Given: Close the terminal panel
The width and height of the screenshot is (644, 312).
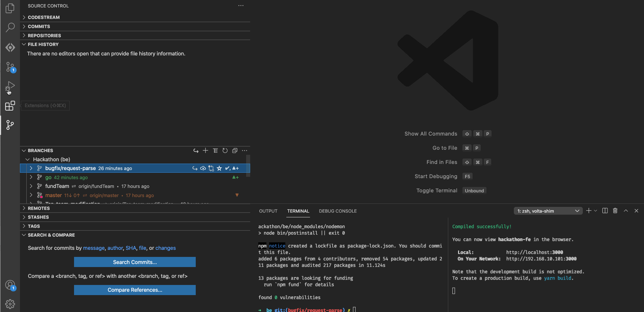Looking at the screenshot, I should click(636, 211).
